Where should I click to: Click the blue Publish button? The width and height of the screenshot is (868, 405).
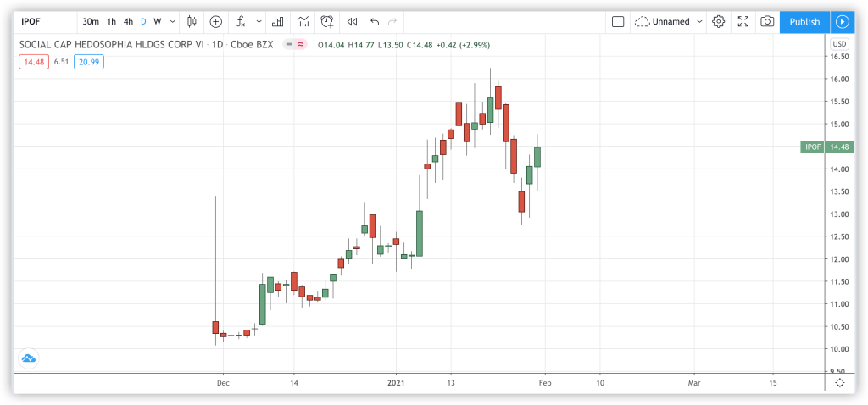tap(804, 21)
